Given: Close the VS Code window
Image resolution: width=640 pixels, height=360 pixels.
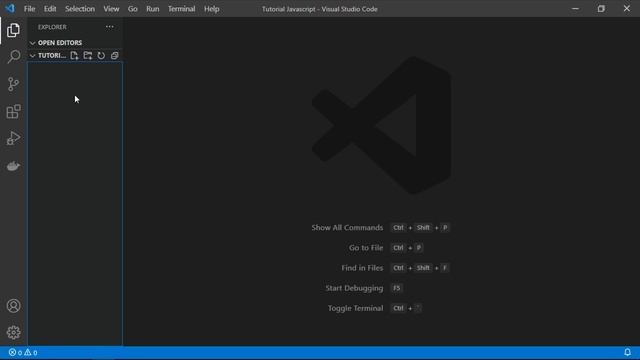Looking at the screenshot, I should pyautogui.click(x=627, y=9).
